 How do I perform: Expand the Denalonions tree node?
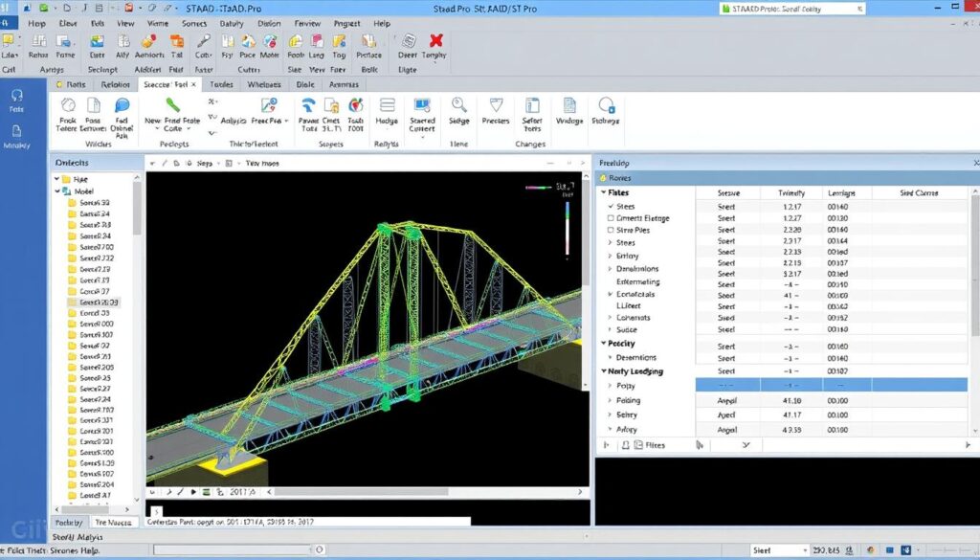(x=610, y=269)
